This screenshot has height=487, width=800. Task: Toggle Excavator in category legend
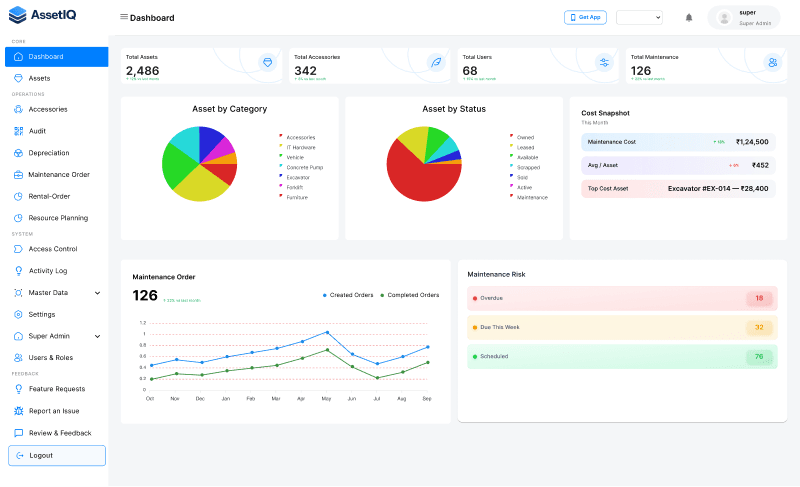(294, 177)
